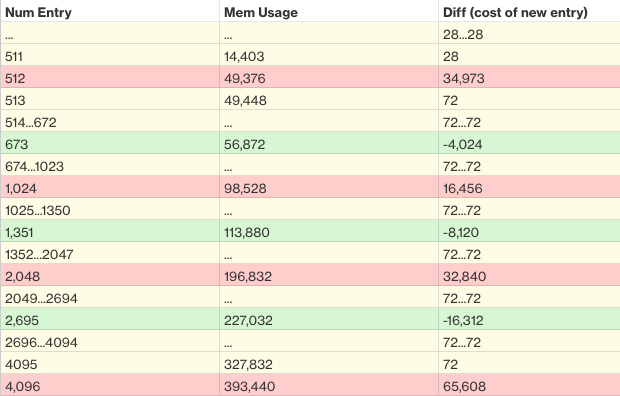Click the 56,872 memory cell

tap(329, 143)
